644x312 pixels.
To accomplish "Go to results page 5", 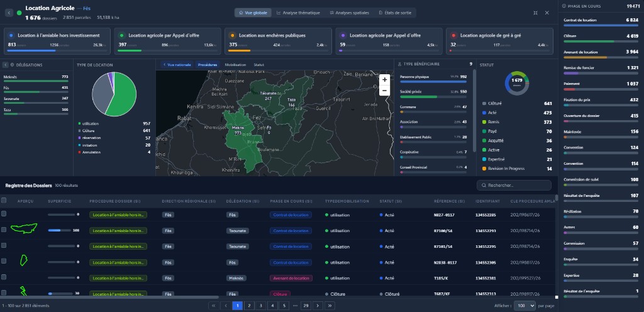I will point(284,306).
